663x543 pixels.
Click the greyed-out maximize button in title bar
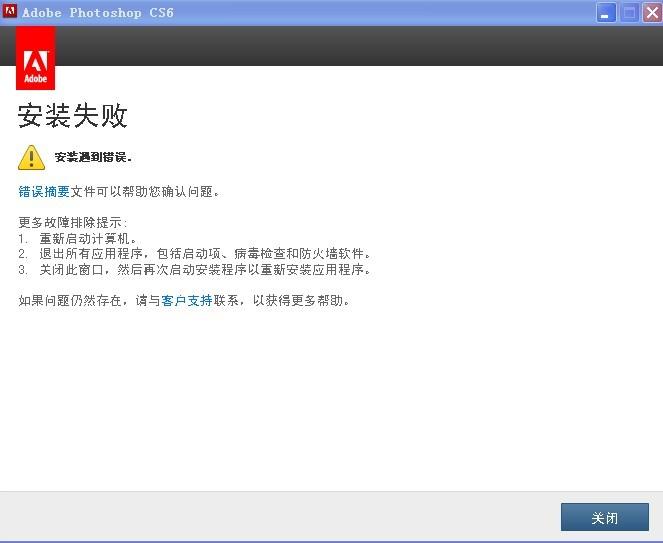click(629, 13)
